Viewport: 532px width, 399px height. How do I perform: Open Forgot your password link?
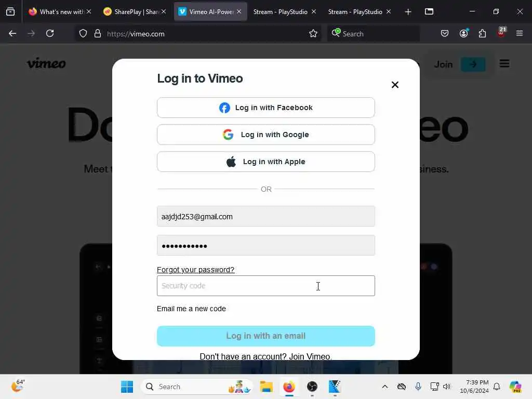pyautogui.click(x=195, y=270)
